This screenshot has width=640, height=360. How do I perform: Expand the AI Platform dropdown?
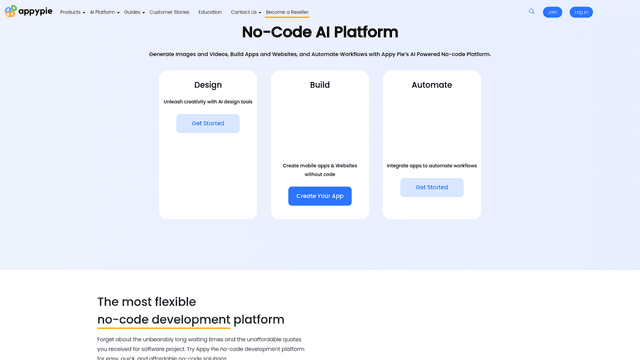click(x=104, y=12)
